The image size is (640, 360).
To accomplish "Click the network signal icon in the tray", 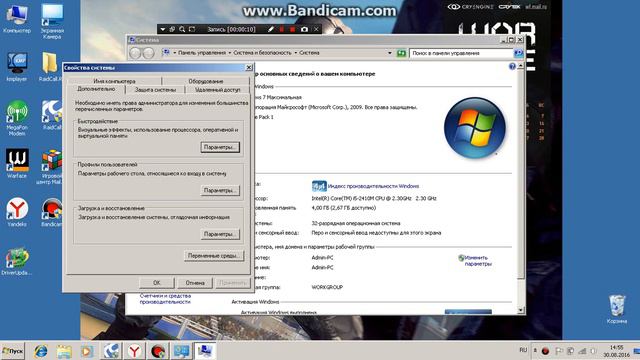I will 582,351.
